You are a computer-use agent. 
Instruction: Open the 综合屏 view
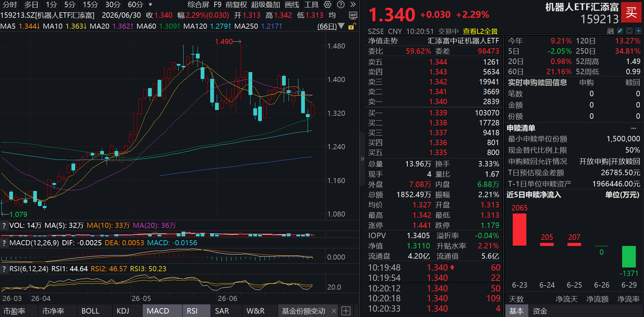pyautogui.click(x=198, y=4)
